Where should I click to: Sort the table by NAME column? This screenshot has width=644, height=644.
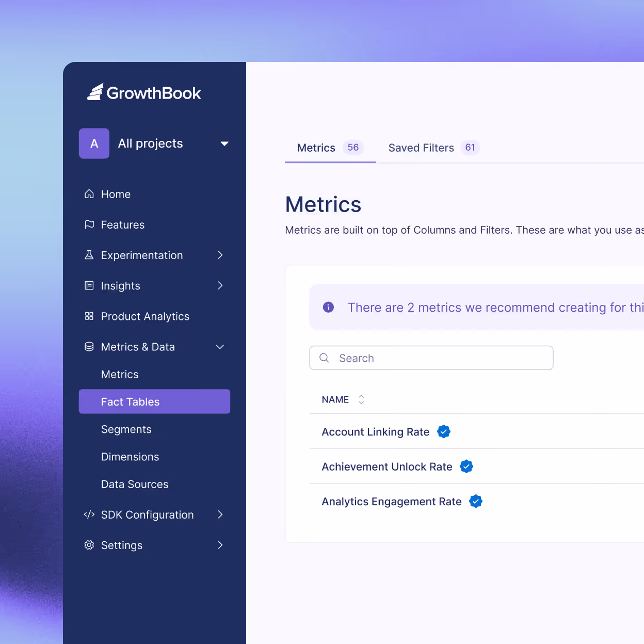pos(361,399)
